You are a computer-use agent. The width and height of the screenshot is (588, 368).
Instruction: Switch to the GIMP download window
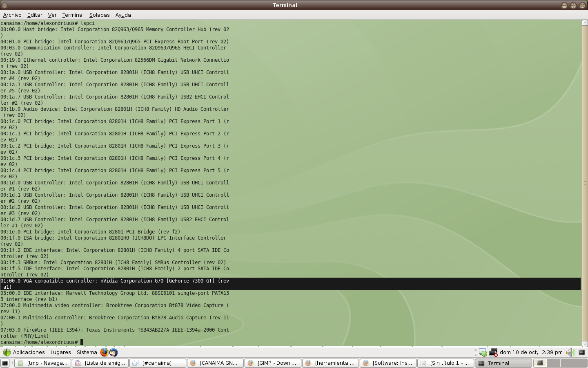(x=273, y=363)
